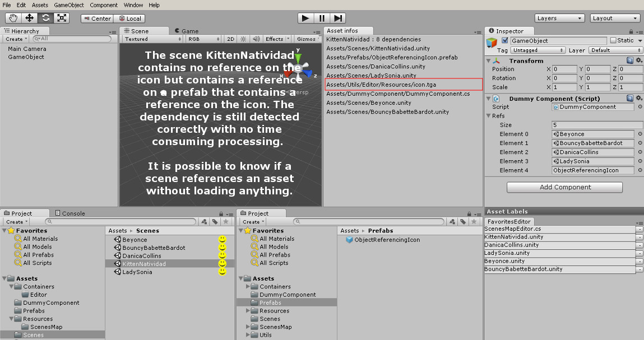
Task: Toggle GameObject active checkbox
Action: click(505, 40)
